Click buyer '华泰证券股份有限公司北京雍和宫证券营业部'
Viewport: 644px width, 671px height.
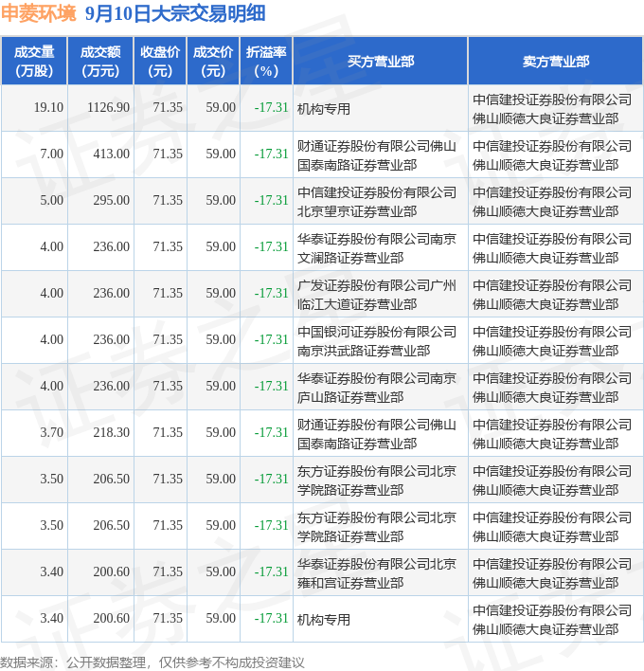tap(377, 573)
